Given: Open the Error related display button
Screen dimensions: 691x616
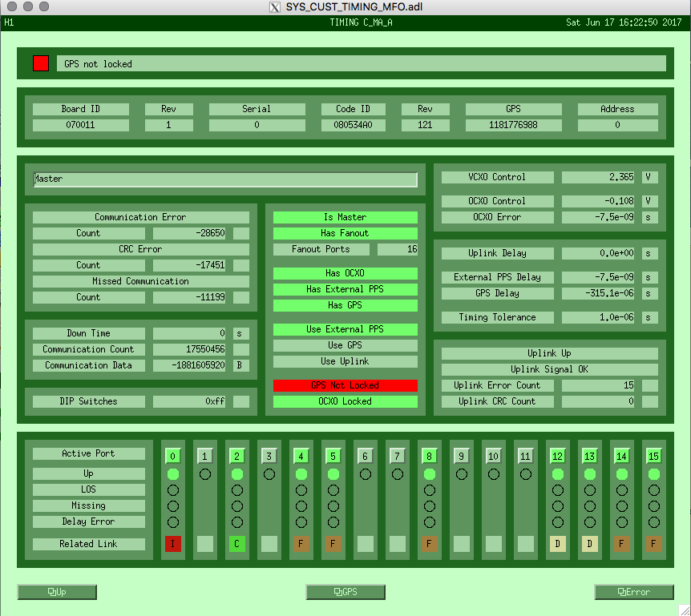Looking at the screenshot, I should click(x=634, y=592).
